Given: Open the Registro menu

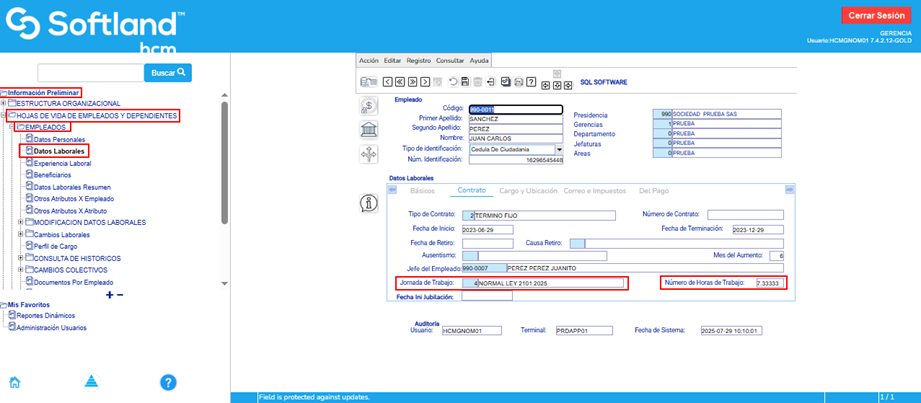Looking at the screenshot, I should pyautogui.click(x=419, y=60).
